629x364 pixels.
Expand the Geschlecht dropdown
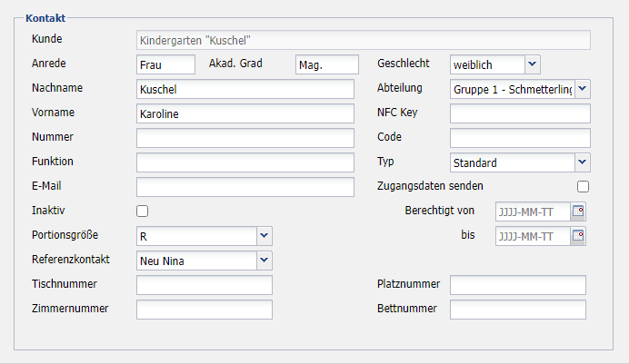[x=533, y=64]
